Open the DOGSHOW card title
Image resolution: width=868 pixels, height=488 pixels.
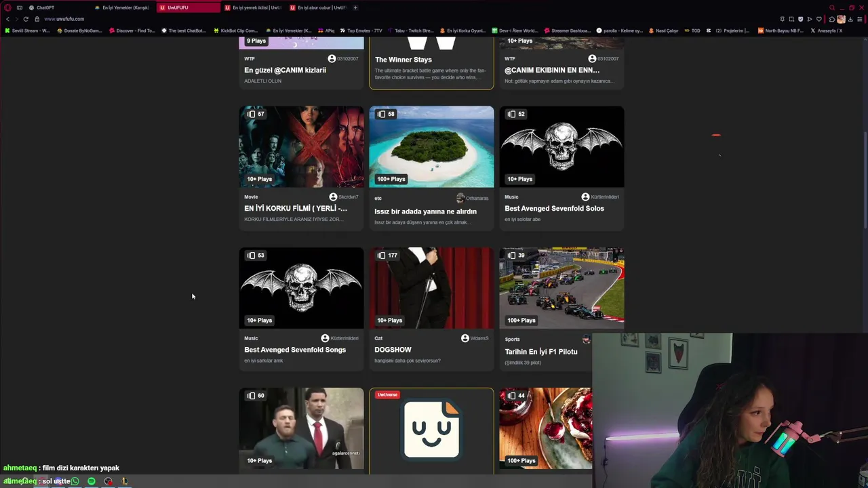click(393, 350)
